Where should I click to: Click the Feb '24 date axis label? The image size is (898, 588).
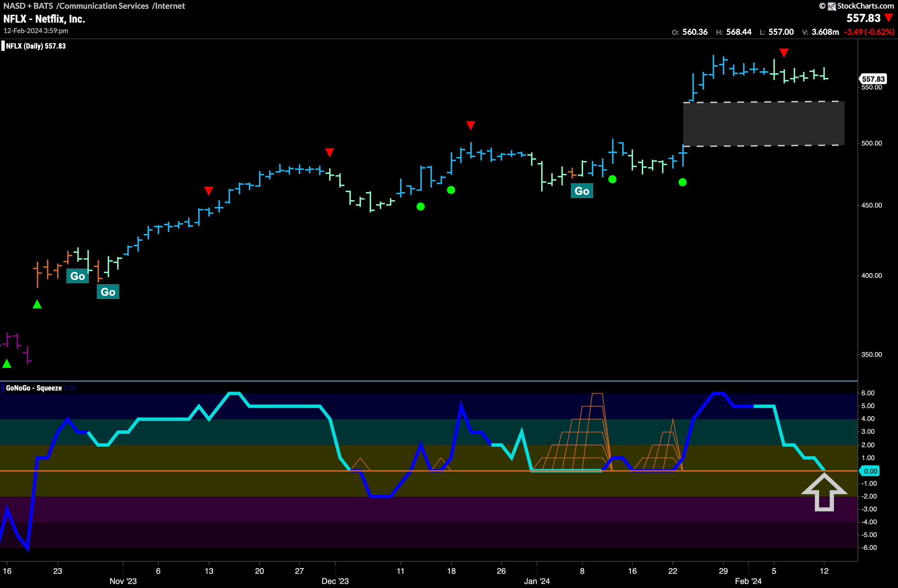click(748, 581)
